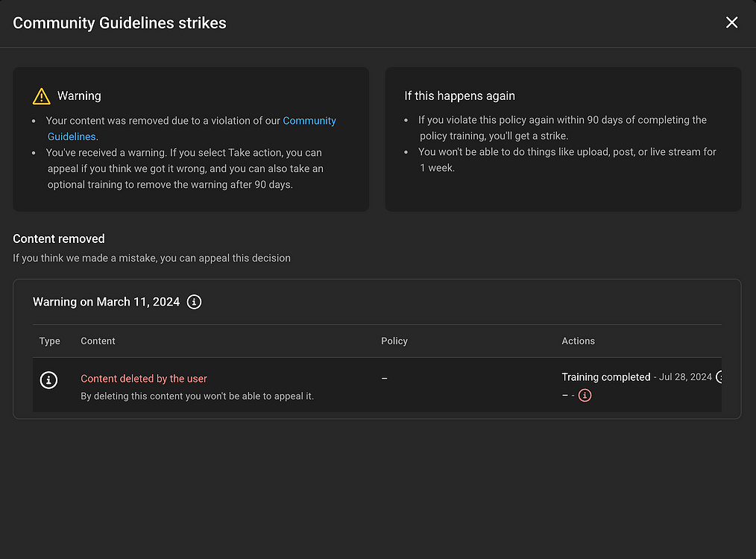Click 'By deleting this content' note
The width and height of the screenshot is (756, 559).
[197, 396]
